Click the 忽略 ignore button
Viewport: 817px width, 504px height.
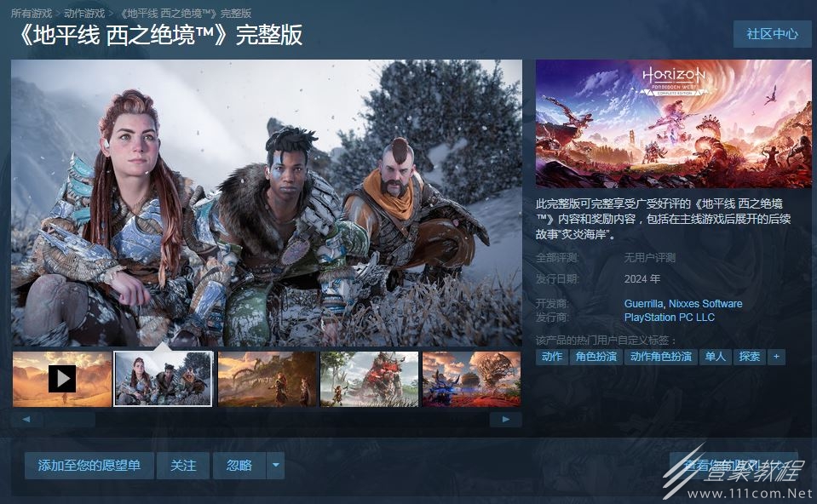coord(239,465)
